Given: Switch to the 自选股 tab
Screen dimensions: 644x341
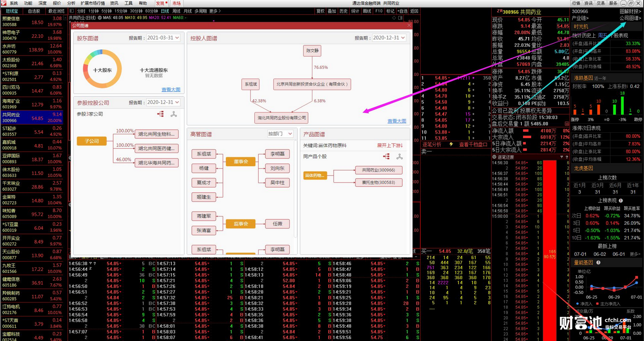Looking at the screenshot, I should tap(34, 11).
